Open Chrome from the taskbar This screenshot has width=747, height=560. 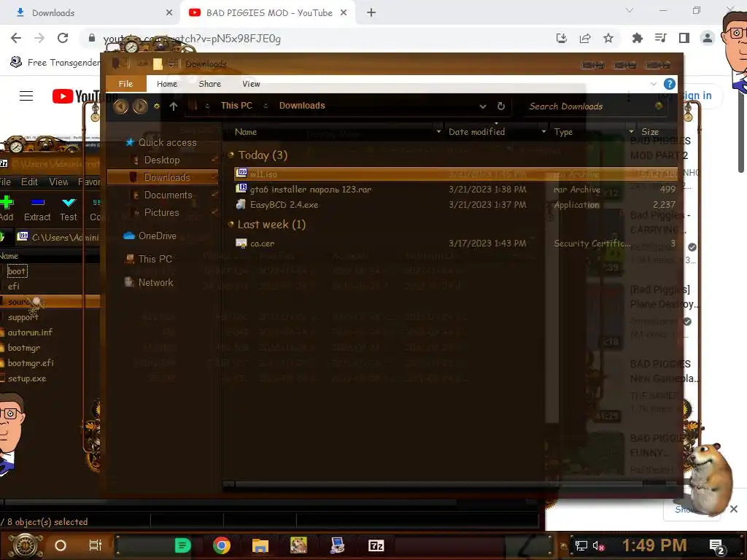click(x=222, y=545)
